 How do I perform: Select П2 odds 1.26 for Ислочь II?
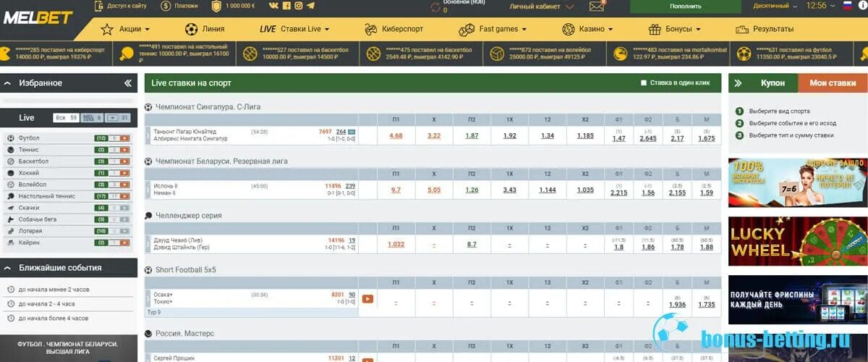pyautogui.click(x=472, y=190)
